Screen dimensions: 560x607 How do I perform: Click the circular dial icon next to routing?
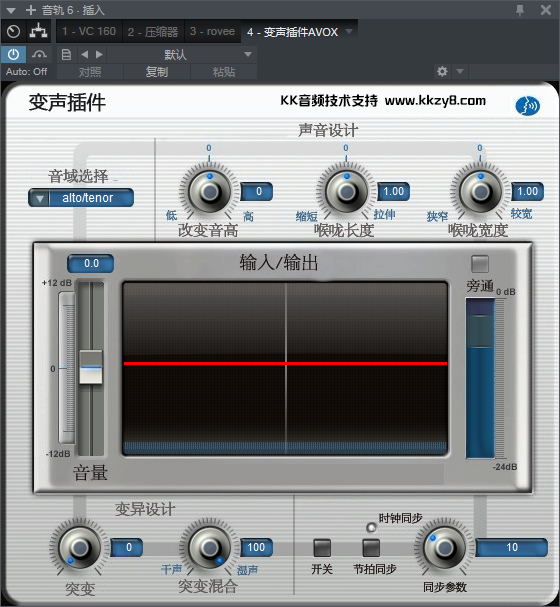click(14, 32)
